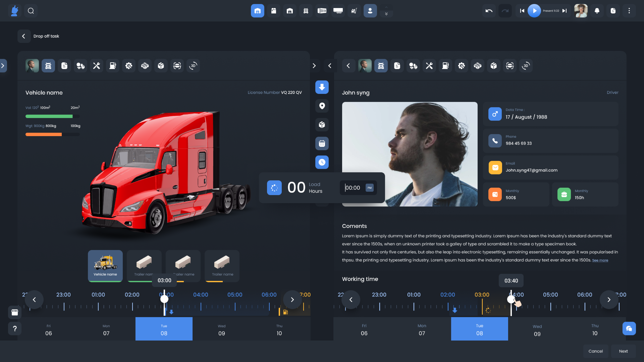644x362 pixels.
Task: Select the document tab in left panel
Action: point(64,66)
